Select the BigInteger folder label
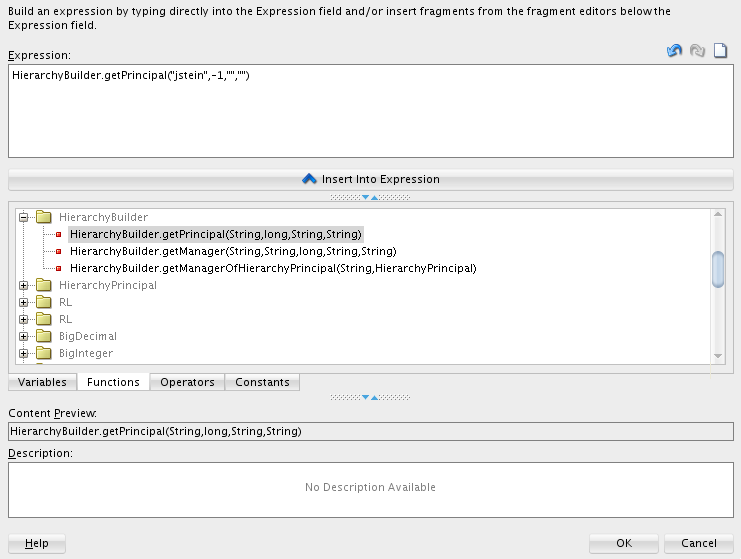The height and width of the screenshot is (559, 741). (86, 353)
